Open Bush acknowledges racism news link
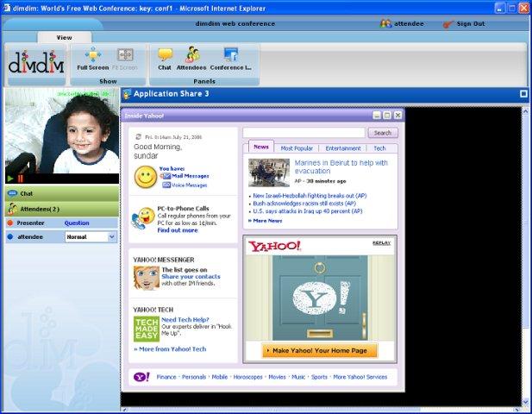 point(304,204)
